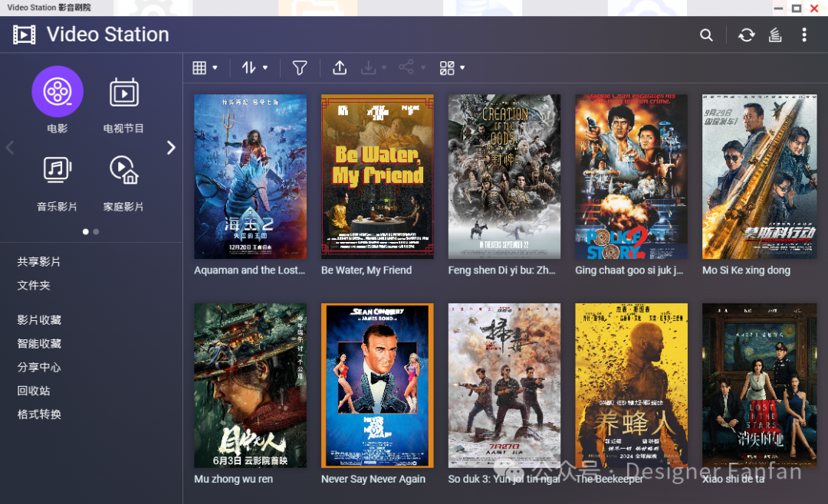
Task: Open the 家庭影片 home videos category
Action: [123, 170]
